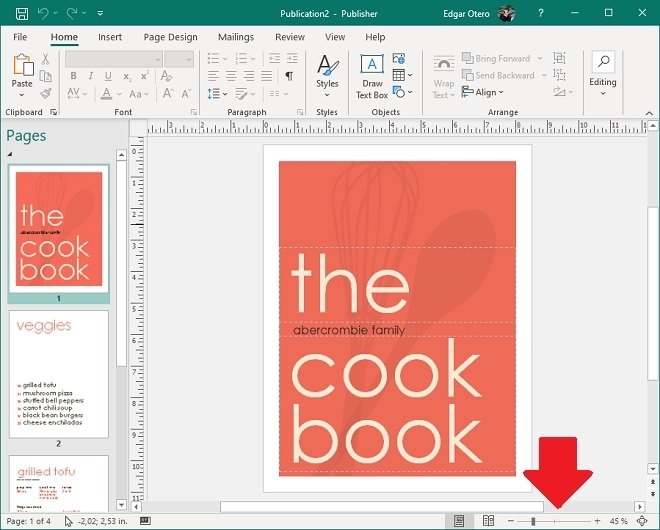This screenshot has width=660, height=530.
Task: Toggle Justify paragraph alignment
Action: [266, 76]
